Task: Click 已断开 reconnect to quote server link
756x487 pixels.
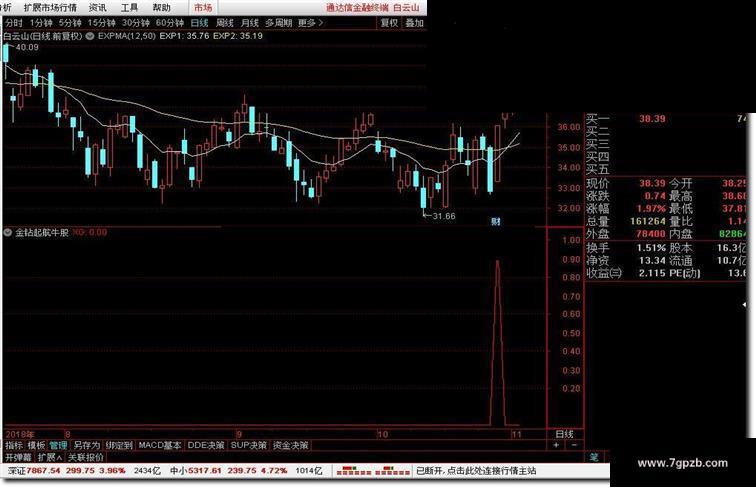Action: (x=475, y=471)
